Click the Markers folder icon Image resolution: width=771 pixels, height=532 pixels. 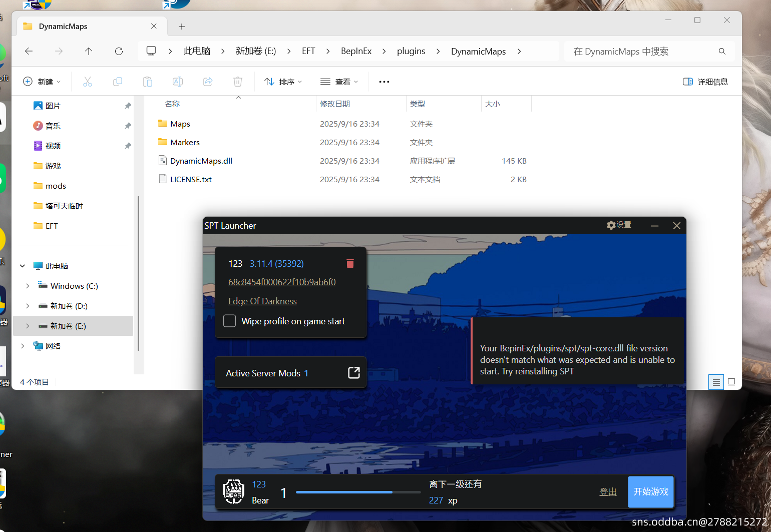[x=163, y=142]
